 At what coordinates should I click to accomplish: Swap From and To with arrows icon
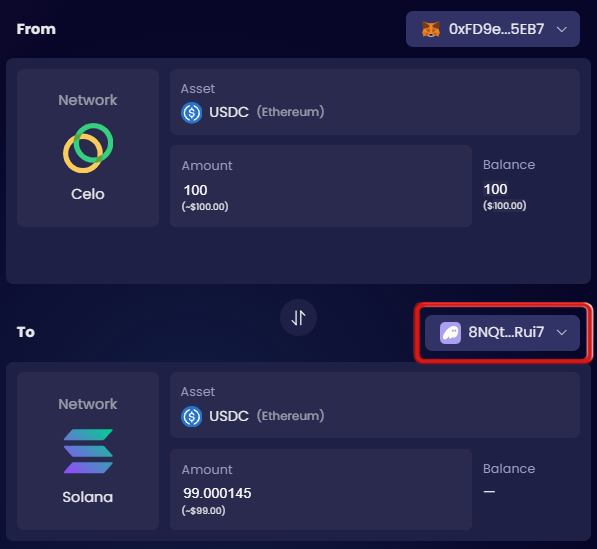point(298,318)
